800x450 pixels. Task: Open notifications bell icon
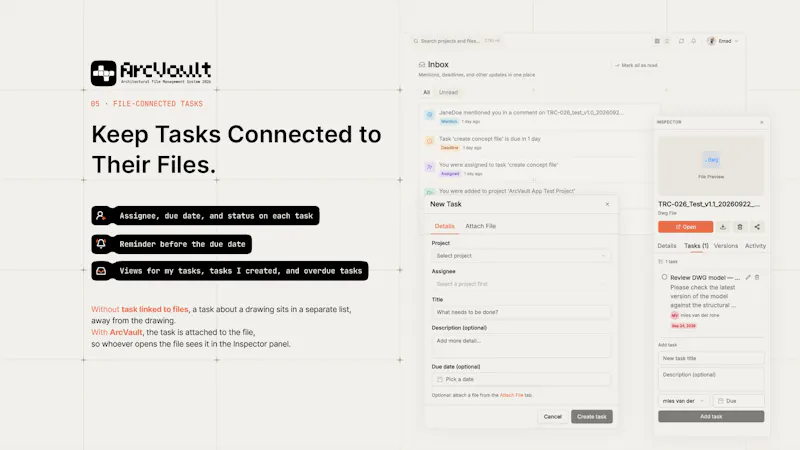click(693, 41)
